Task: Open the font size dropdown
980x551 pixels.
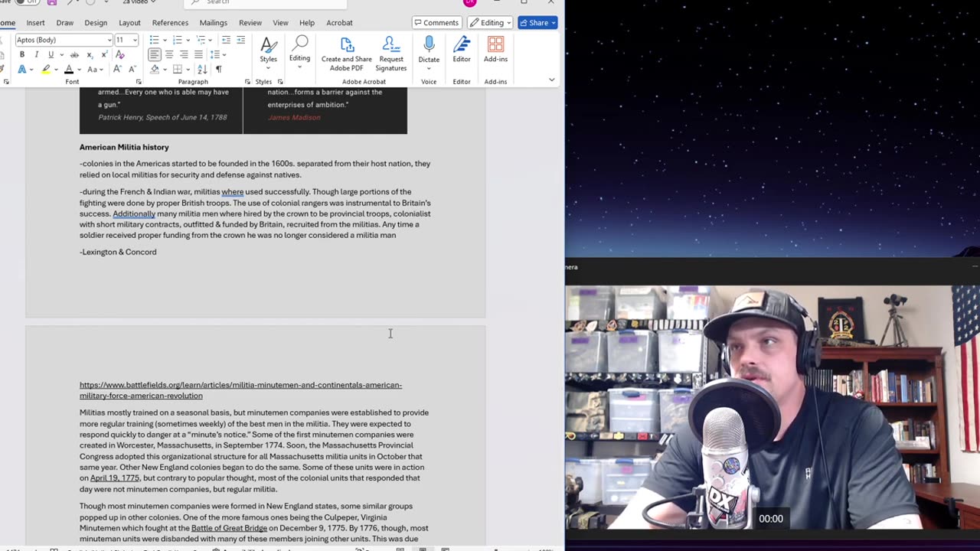Action: pos(136,40)
